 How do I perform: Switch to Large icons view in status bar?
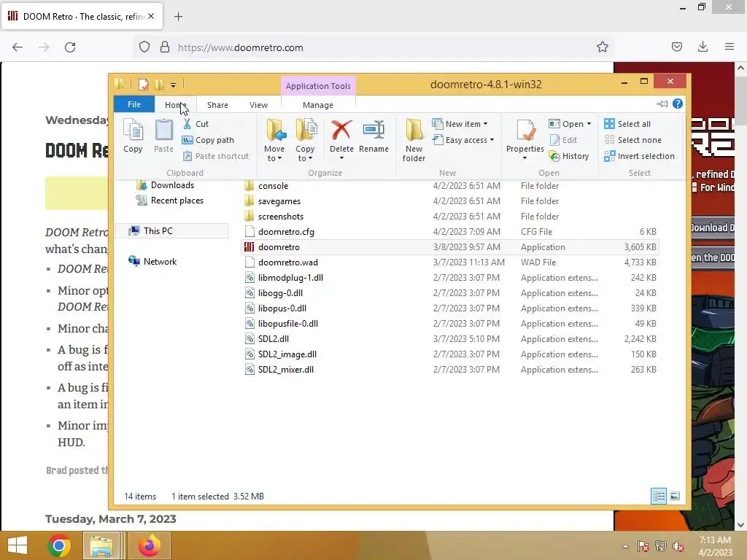click(675, 496)
